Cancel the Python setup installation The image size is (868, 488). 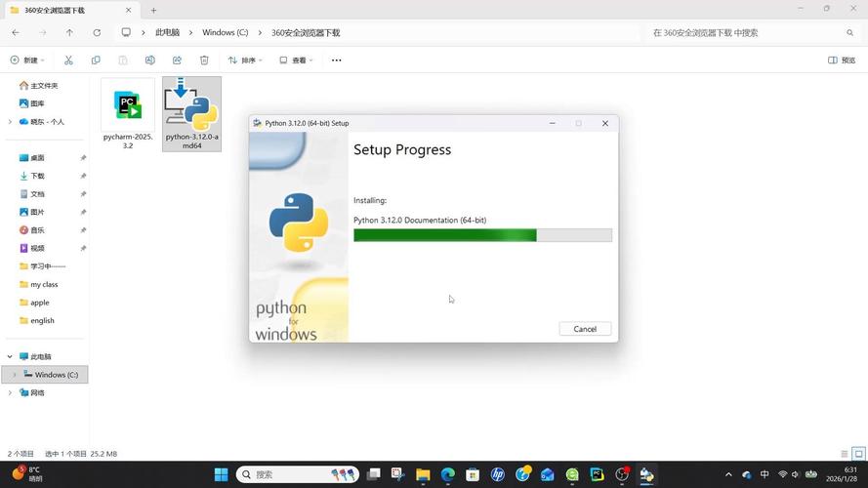pos(585,329)
